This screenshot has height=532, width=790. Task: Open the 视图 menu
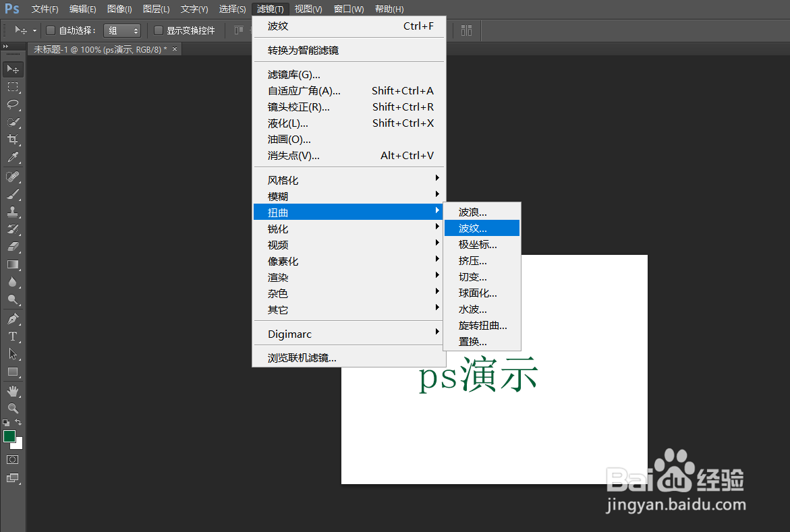point(307,9)
